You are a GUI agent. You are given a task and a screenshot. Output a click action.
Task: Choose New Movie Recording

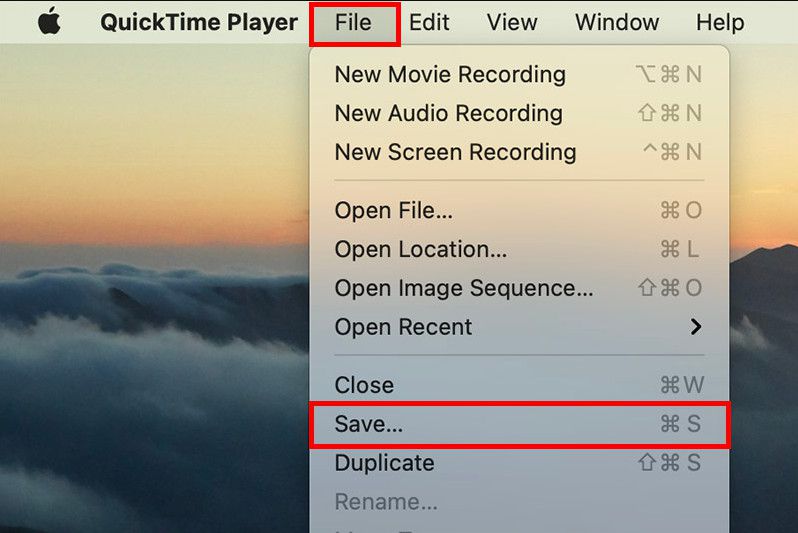(x=519, y=74)
